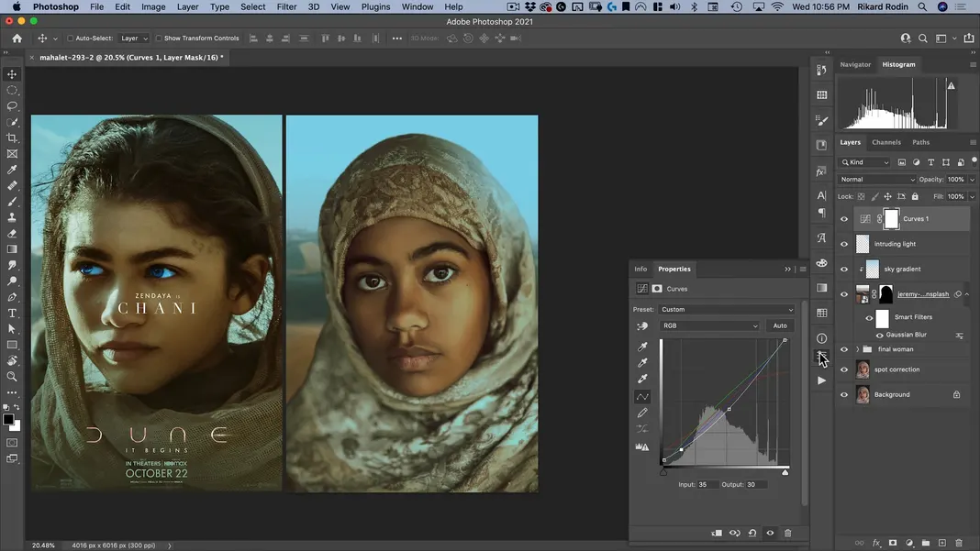Open the Window menu
Viewport: 980px width, 551px height.
pos(417,6)
